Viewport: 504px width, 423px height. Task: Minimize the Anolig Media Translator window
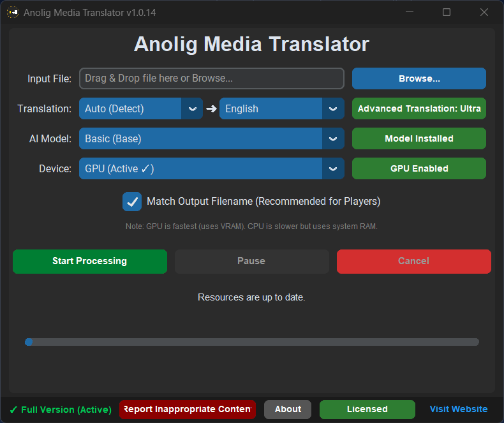pyautogui.click(x=410, y=12)
